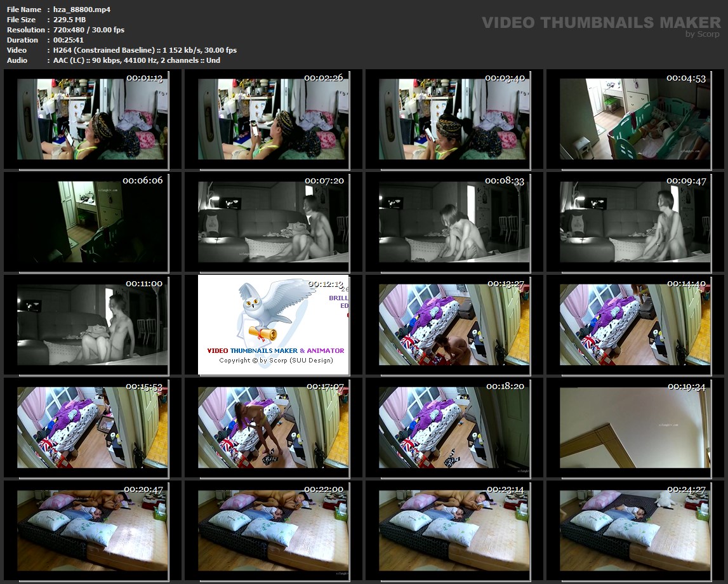Click the duration value 00:25:41
Image resolution: width=728 pixels, height=584 pixels.
(x=69, y=40)
